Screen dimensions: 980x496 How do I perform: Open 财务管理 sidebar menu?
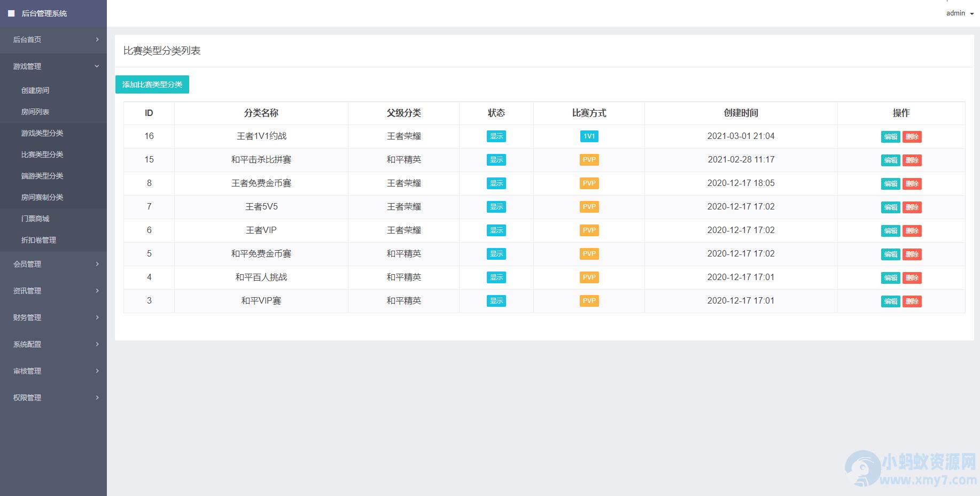(x=53, y=317)
